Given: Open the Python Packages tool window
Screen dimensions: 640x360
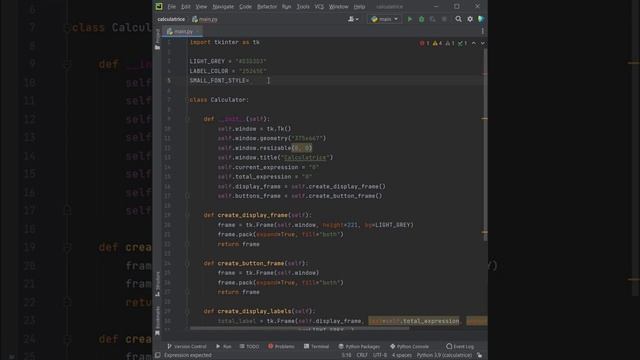Looking at the screenshot, I should click(359, 347).
